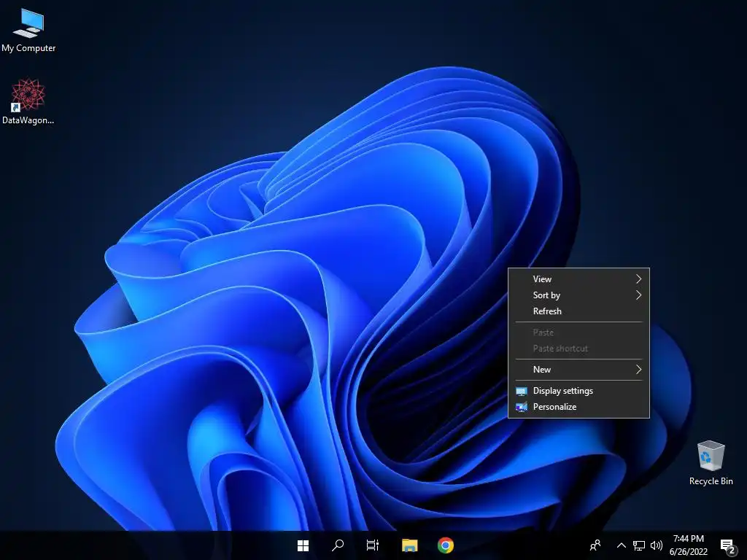Open Task View from the taskbar
Viewport: 747px width, 560px height.
[373, 545]
